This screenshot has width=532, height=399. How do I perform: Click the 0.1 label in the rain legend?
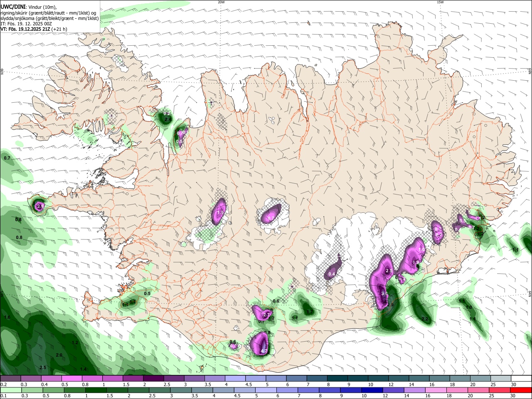pyautogui.click(x=3, y=396)
